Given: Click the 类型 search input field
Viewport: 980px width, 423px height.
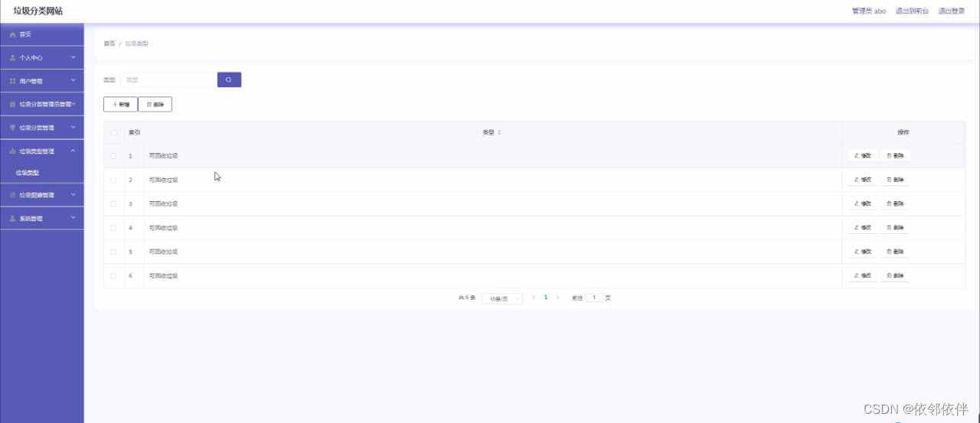Looking at the screenshot, I should (166, 80).
